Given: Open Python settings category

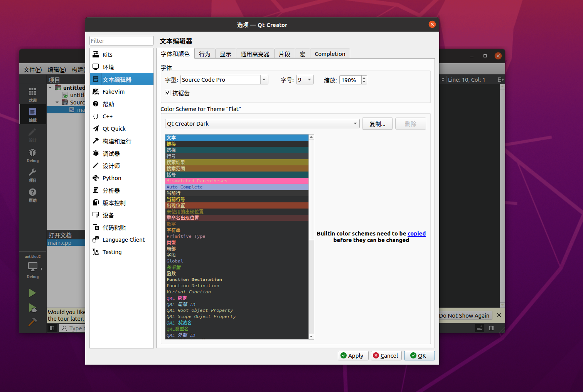Looking at the screenshot, I should pyautogui.click(x=121, y=178).
